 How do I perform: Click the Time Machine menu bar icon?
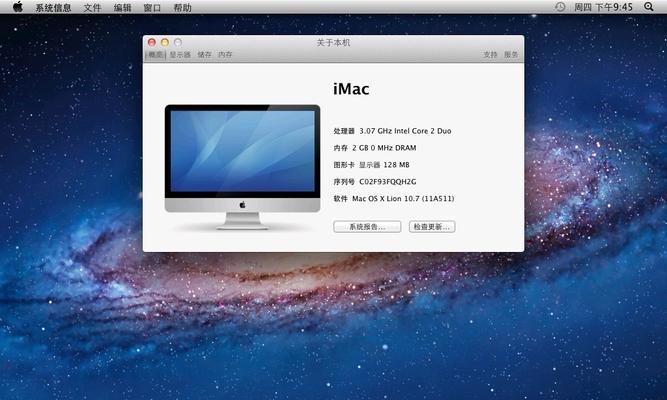point(560,7)
